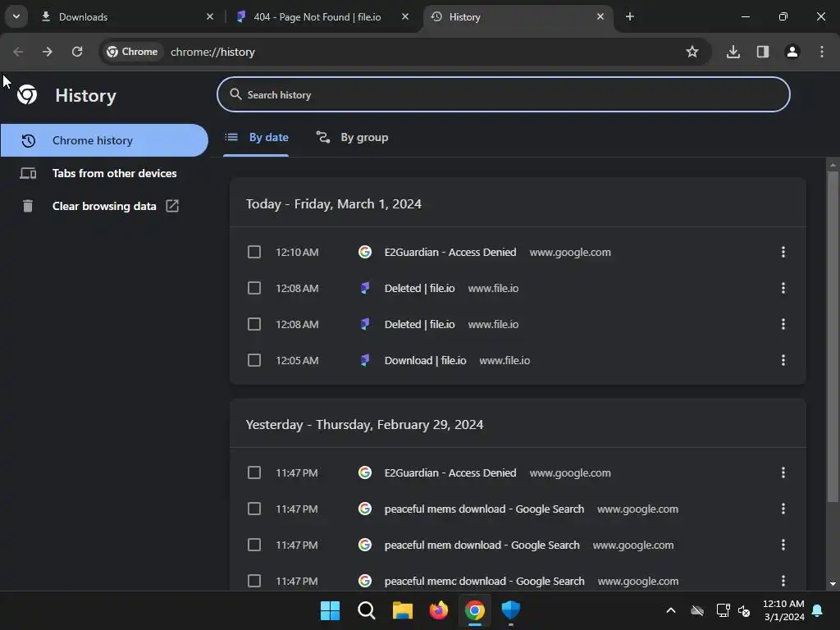This screenshot has width=840, height=630.
Task: Open actions menu for 11:47 PM E2Guardian entry
Action: [x=783, y=472]
